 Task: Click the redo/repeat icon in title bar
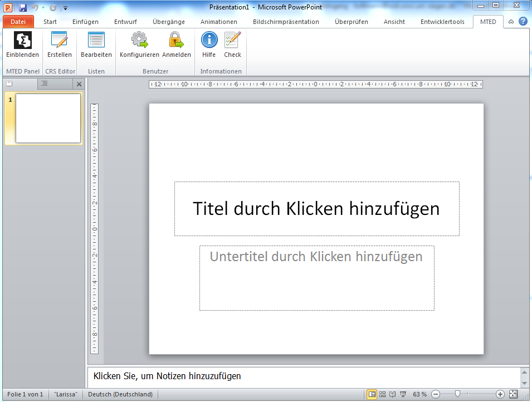(53, 7)
